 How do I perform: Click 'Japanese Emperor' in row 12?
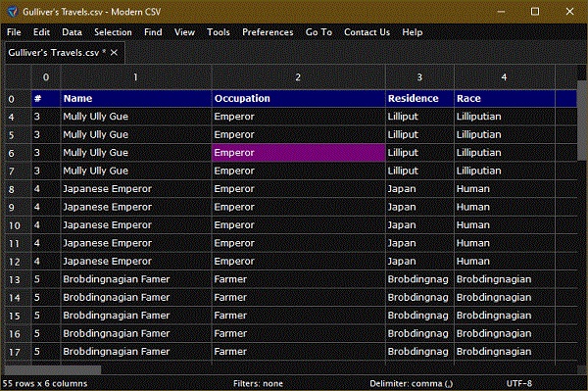(x=136, y=262)
